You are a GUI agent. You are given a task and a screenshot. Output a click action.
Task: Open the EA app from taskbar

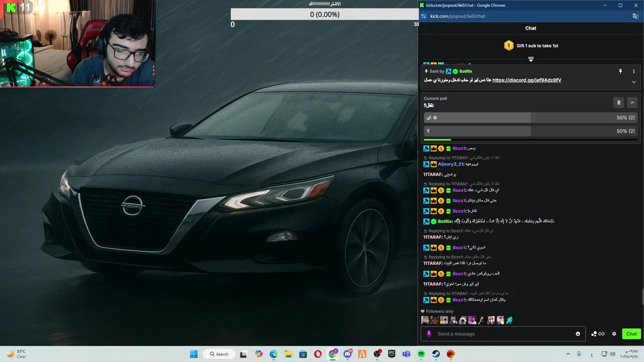pyautogui.click(x=450, y=354)
